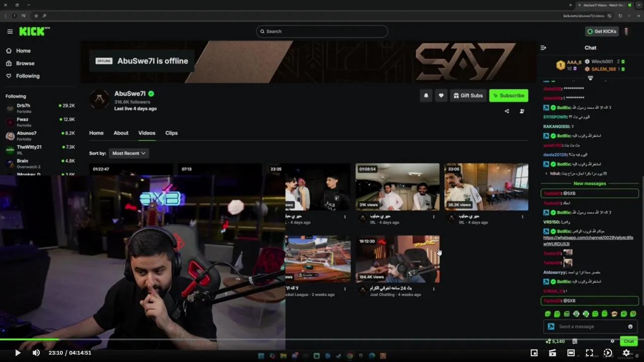The width and height of the screenshot is (644, 362).
Task: Click the monkey-face emote in chat row
Action: tap(614, 314)
